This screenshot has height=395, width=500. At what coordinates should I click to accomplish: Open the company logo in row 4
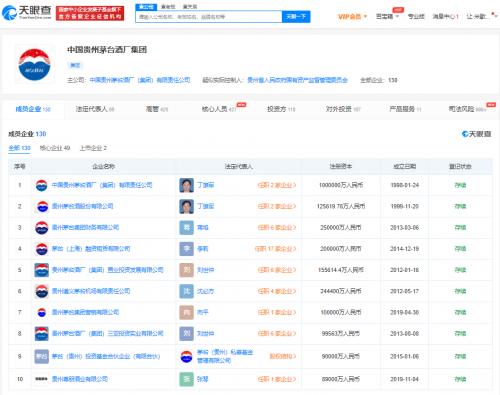tap(42, 249)
